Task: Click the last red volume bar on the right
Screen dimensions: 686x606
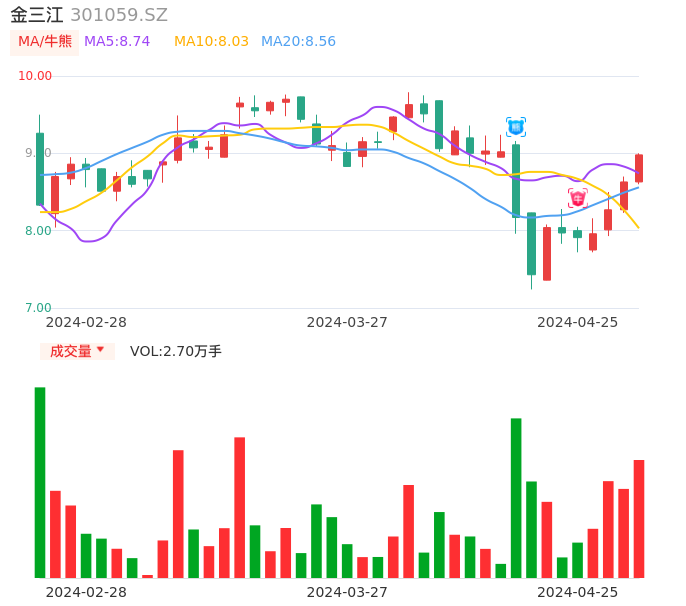Action: click(639, 518)
